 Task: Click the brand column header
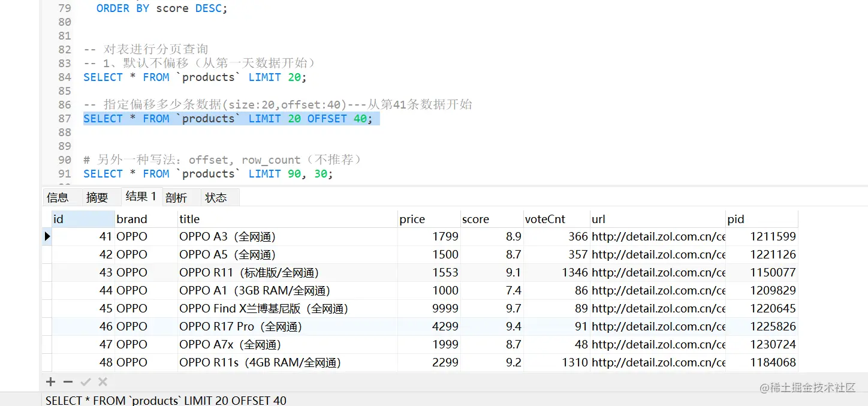pyautogui.click(x=146, y=219)
